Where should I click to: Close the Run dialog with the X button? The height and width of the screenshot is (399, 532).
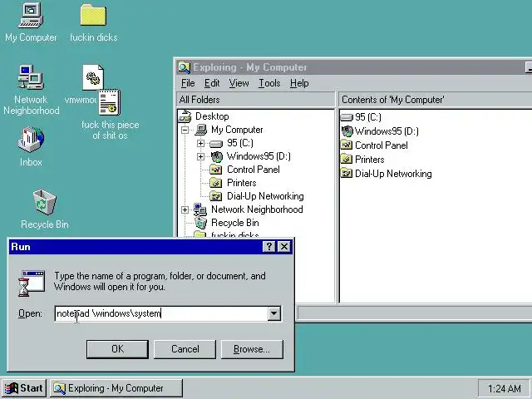coord(284,246)
